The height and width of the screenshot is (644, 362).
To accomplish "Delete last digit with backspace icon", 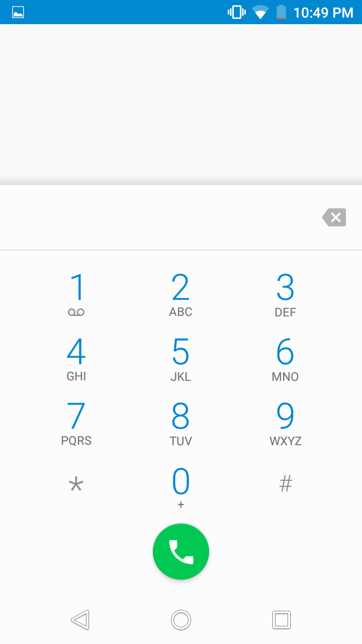I will [334, 217].
